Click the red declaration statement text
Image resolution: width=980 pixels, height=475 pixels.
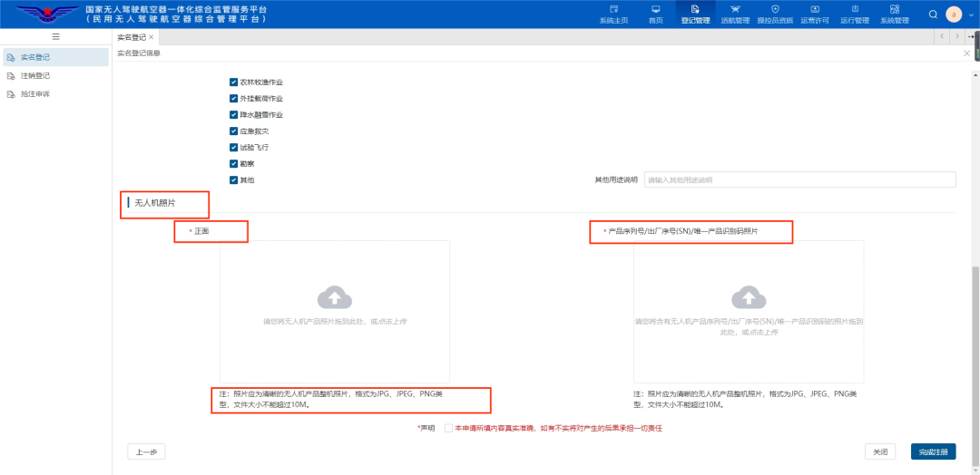click(558, 428)
